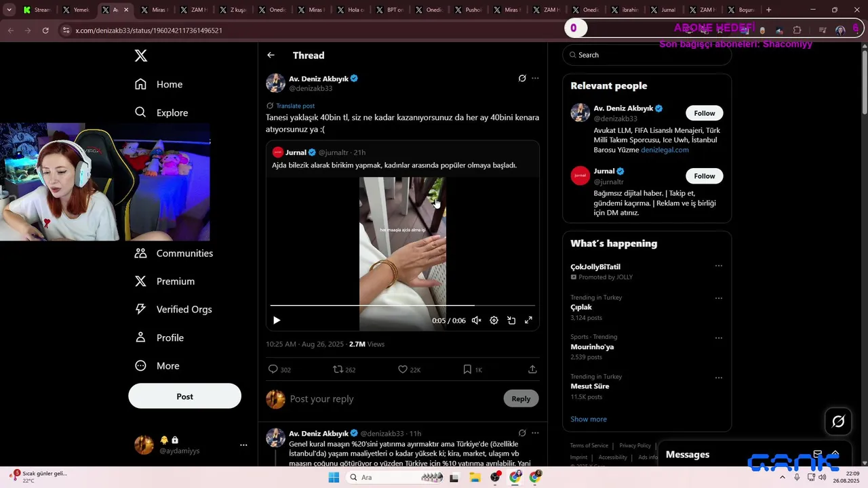The image size is (868, 488).
Task: Enter fullscreen on the video
Action: (x=528, y=321)
